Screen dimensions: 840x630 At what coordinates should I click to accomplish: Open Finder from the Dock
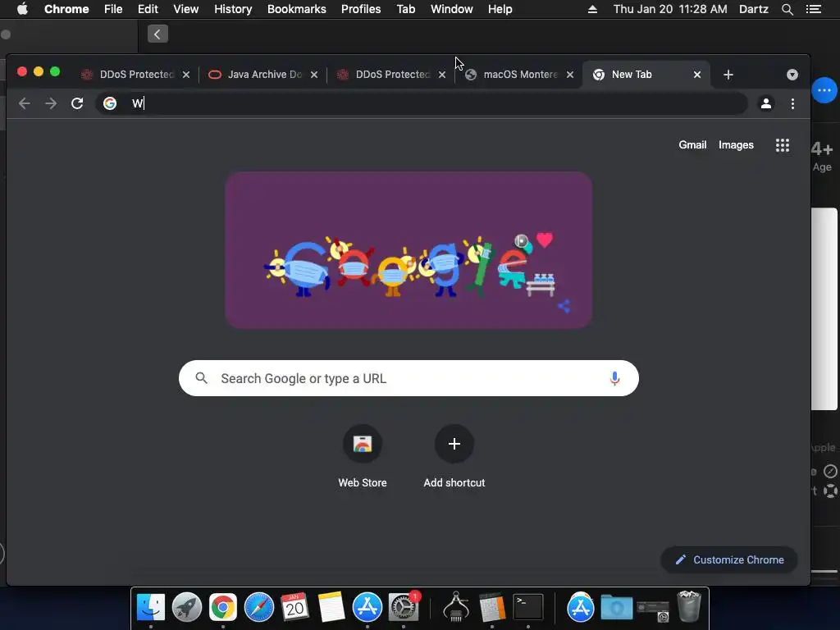(x=151, y=607)
